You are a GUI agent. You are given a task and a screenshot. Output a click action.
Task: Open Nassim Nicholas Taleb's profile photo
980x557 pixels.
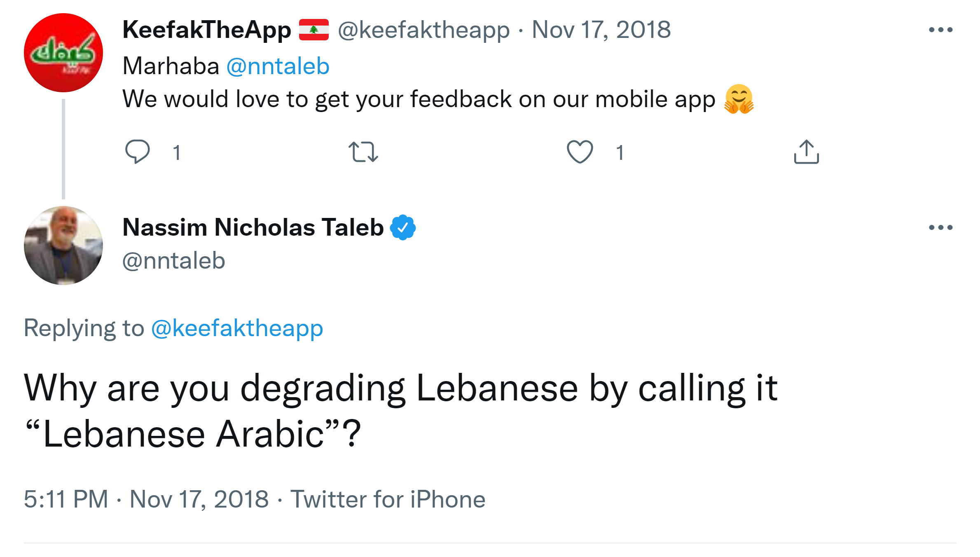[x=63, y=246]
